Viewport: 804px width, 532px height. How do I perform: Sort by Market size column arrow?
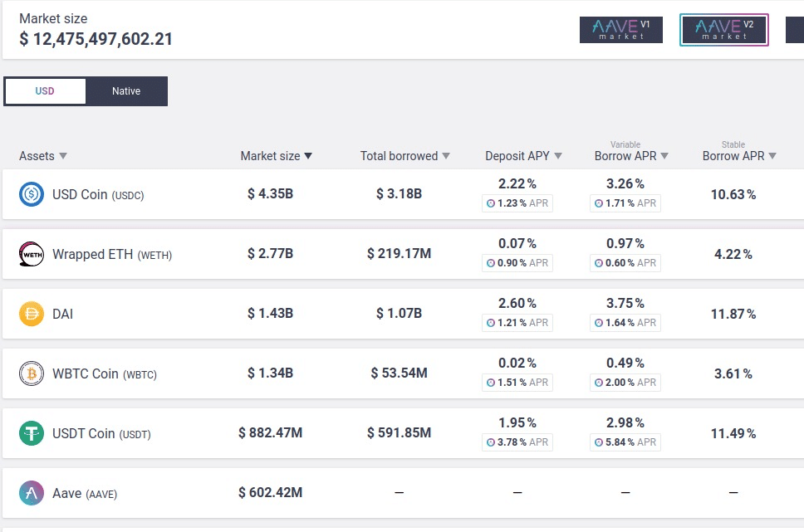[308, 156]
